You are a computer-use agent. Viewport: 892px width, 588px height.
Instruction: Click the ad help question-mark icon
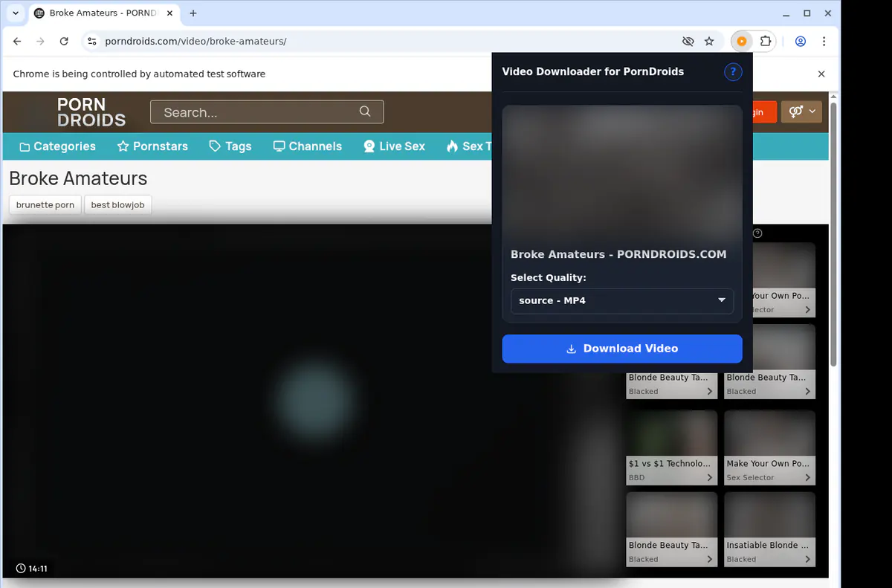coord(757,233)
